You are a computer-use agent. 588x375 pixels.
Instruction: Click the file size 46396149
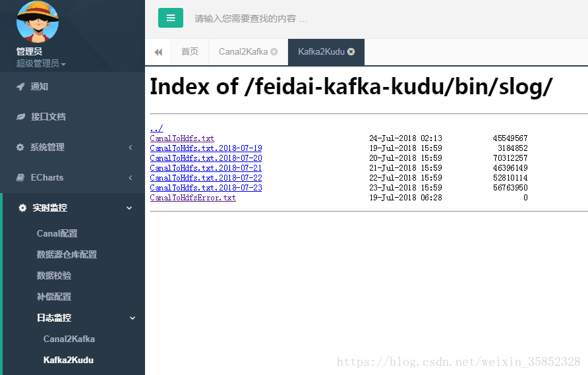(510, 168)
